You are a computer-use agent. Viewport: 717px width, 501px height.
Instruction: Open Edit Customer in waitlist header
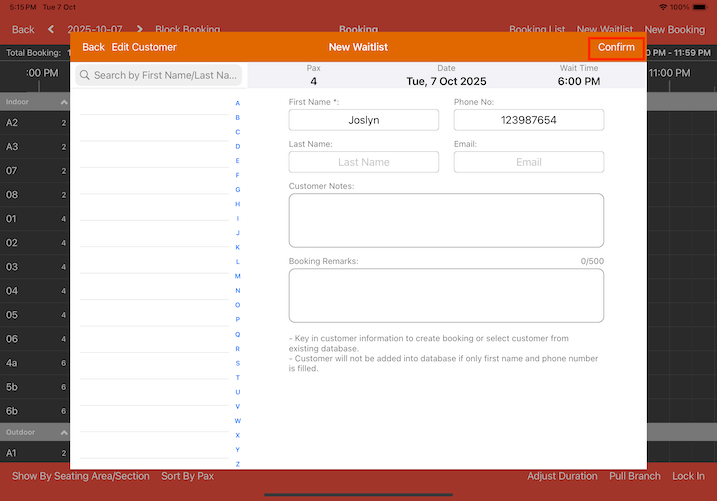[x=144, y=47]
